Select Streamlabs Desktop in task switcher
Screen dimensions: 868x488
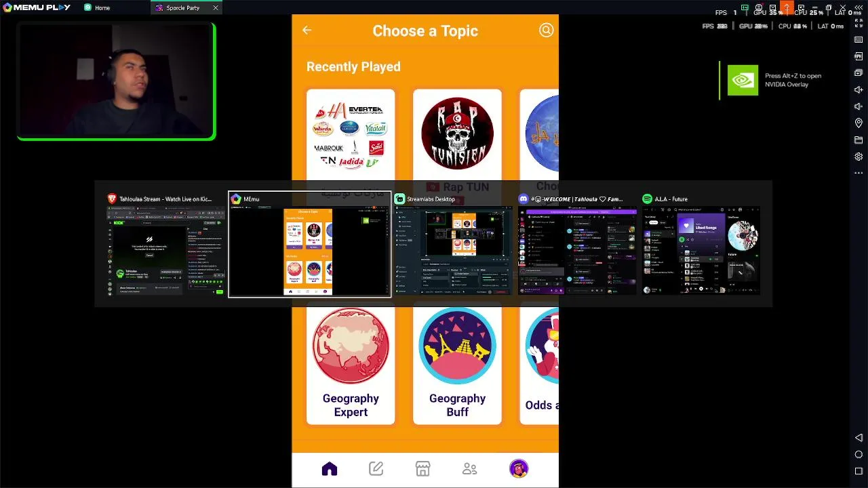(453, 245)
